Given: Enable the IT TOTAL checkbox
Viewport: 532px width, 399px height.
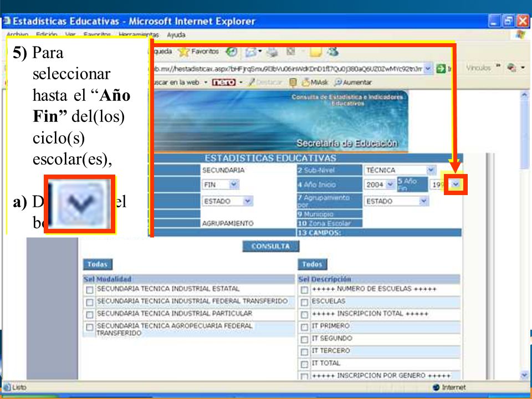Looking at the screenshot, I should [304, 364].
